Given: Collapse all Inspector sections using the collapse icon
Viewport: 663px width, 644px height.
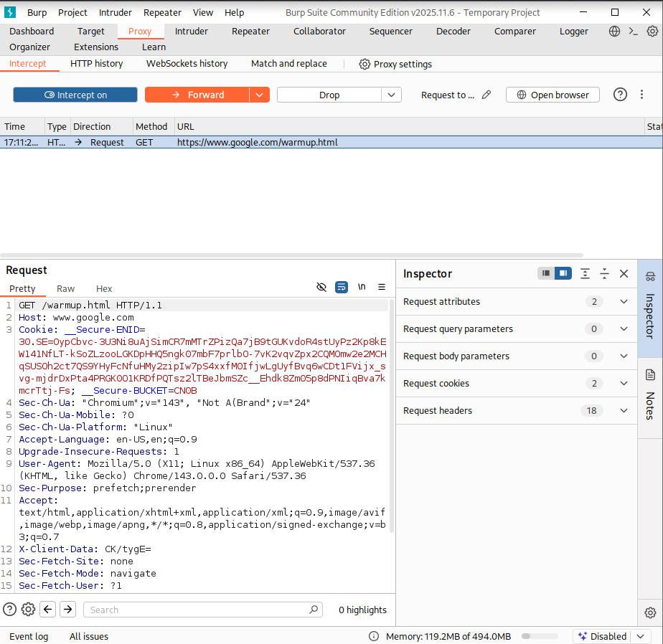Looking at the screenshot, I should point(604,273).
